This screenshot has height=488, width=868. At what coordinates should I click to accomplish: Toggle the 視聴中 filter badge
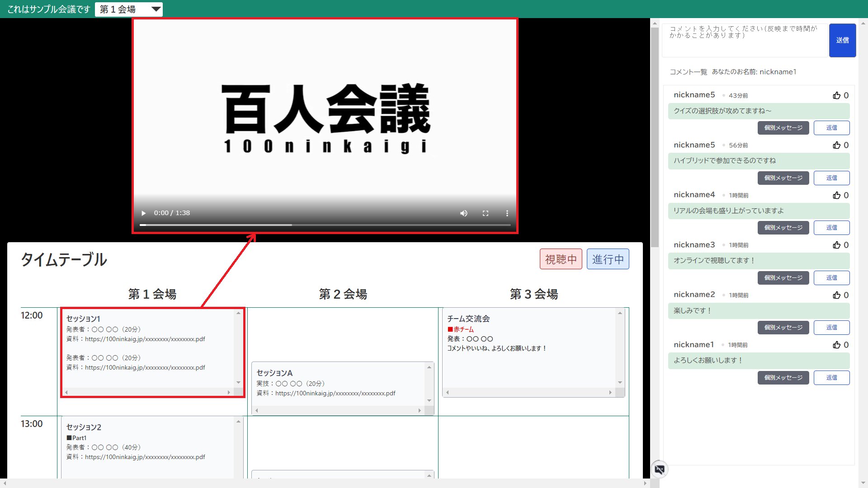point(561,259)
